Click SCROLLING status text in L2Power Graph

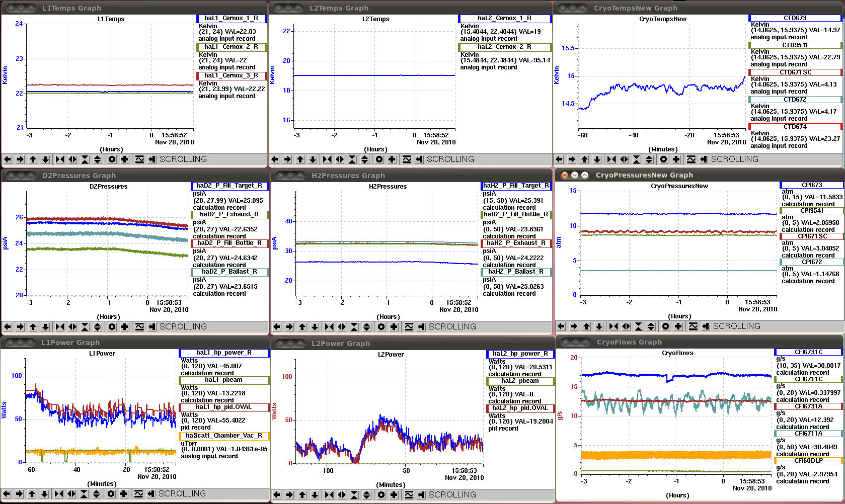point(452,495)
